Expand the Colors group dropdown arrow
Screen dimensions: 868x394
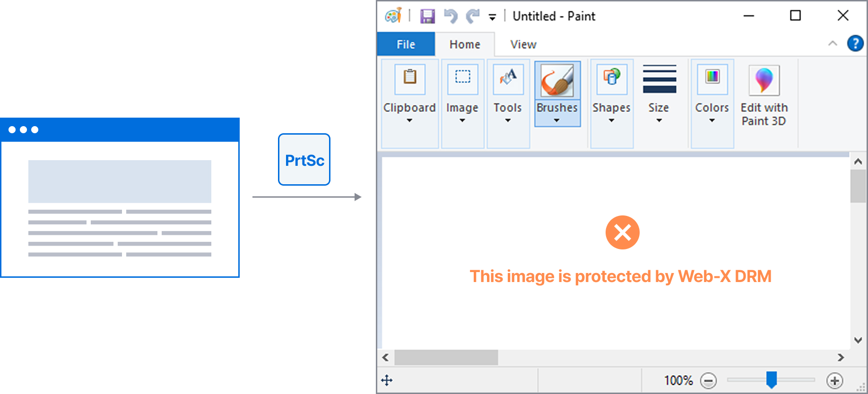coord(712,120)
